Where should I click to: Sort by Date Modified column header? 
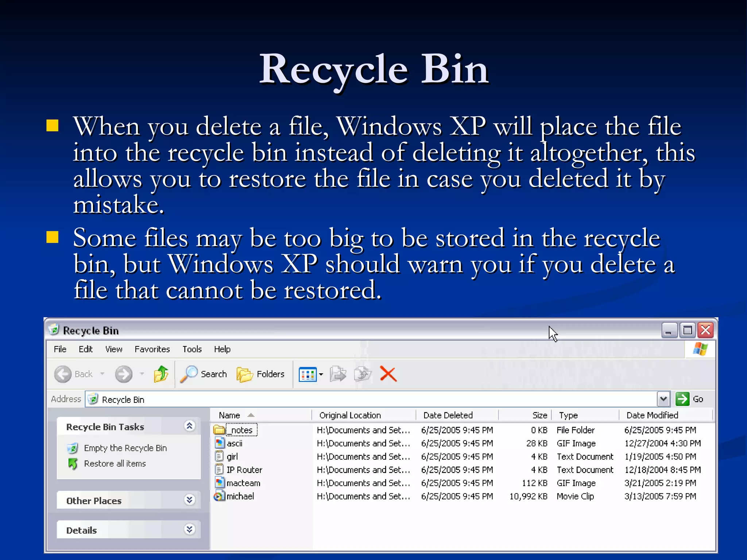pyautogui.click(x=666, y=415)
